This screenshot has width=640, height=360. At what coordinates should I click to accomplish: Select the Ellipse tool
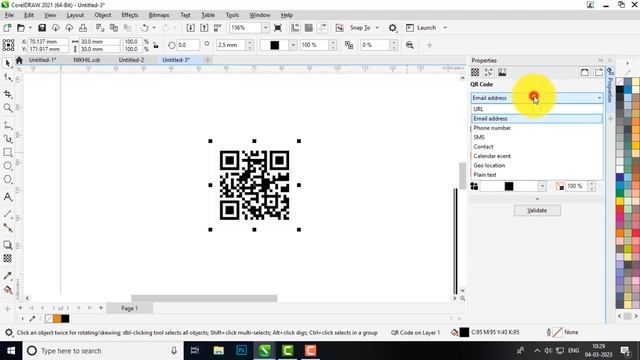(7, 166)
